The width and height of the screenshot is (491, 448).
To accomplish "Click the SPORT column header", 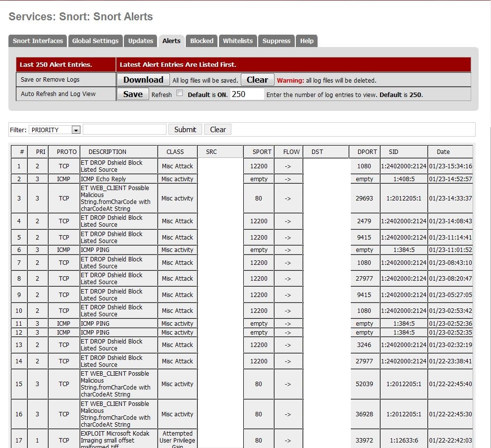I will pos(262,152).
